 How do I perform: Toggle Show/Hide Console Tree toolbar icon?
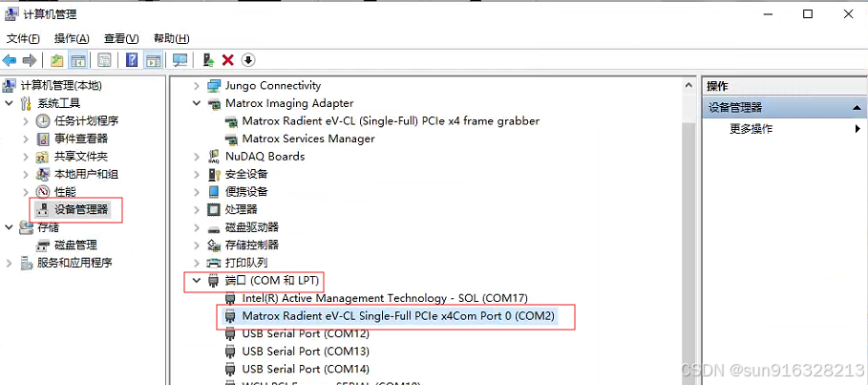78,60
